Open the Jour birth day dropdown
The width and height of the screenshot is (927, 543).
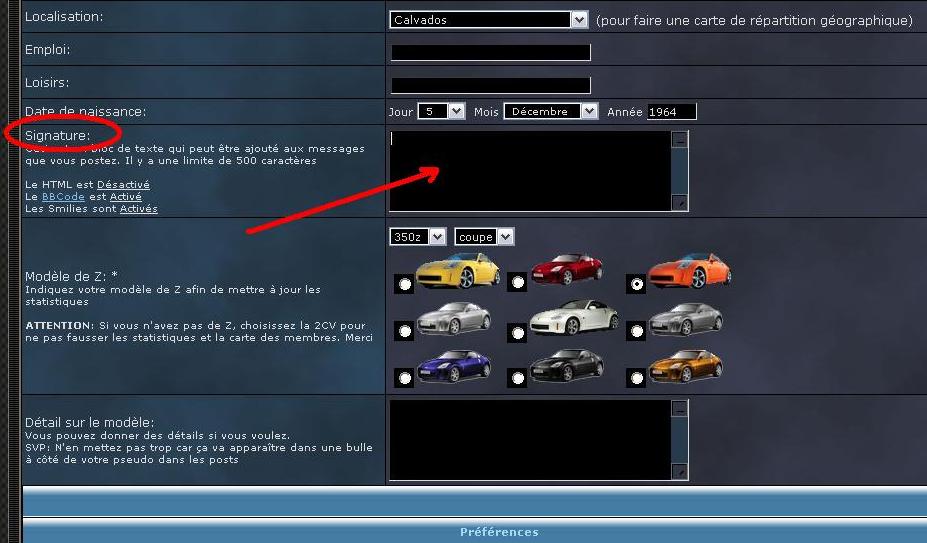tap(441, 112)
